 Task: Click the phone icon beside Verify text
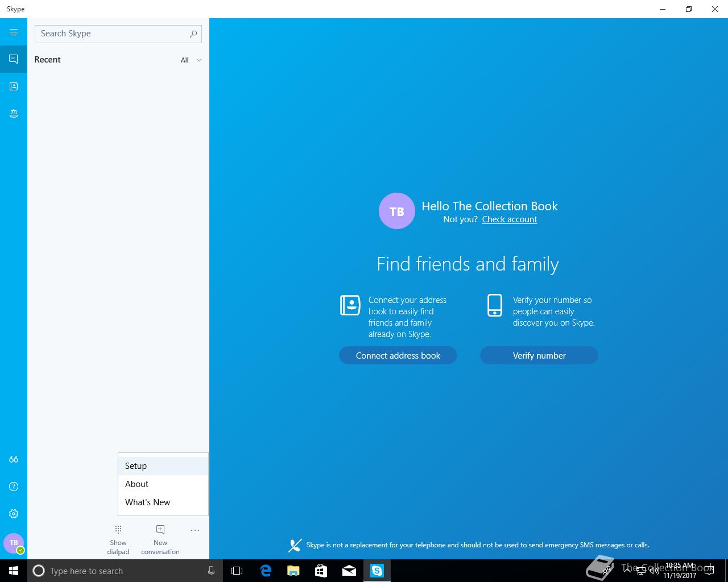(495, 305)
